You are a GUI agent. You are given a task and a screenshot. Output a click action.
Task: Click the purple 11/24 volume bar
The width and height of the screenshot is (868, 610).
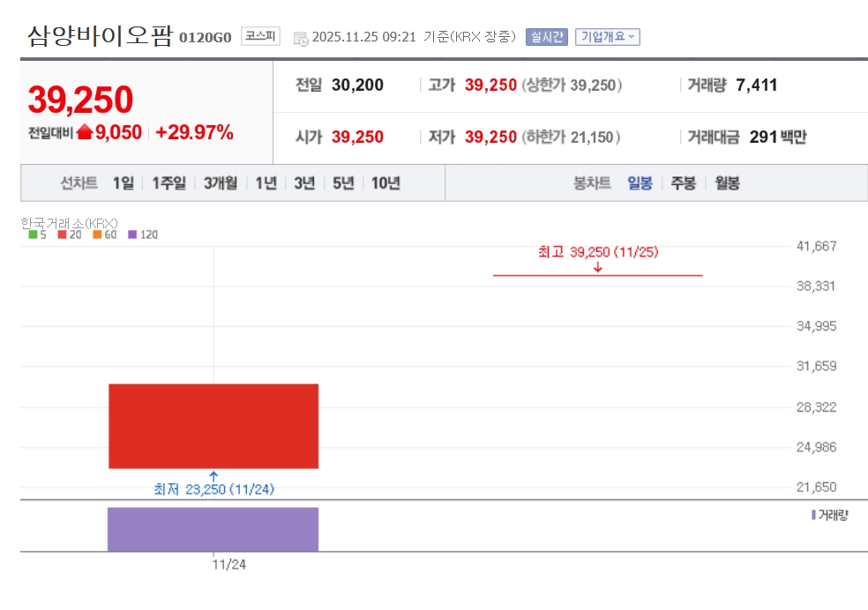click(x=213, y=529)
